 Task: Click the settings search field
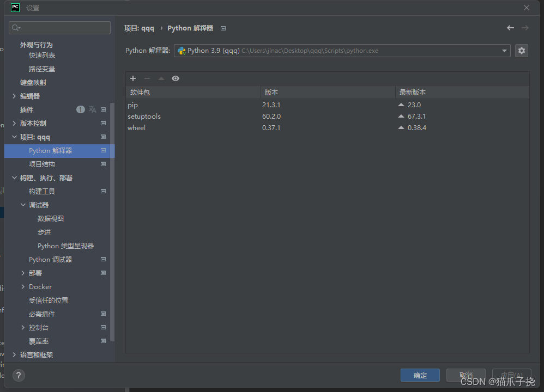pos(59,28)
